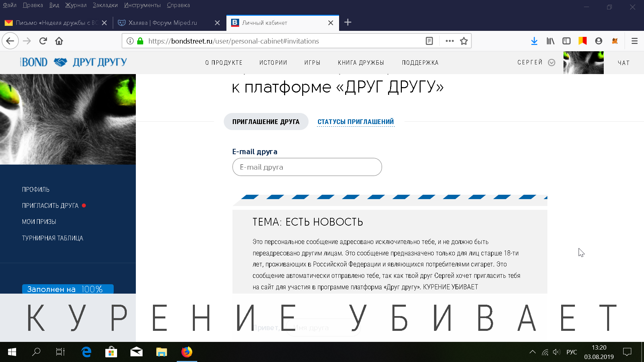Toggle reader view in address bar
This screenshot has height=362, width=644.
click(x=429, y=41)
